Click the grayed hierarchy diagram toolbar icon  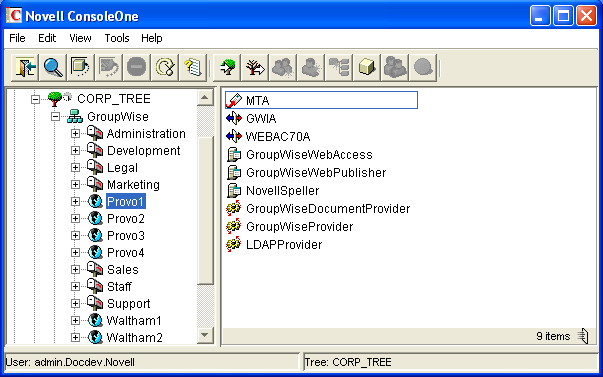(x=339, y=68)
